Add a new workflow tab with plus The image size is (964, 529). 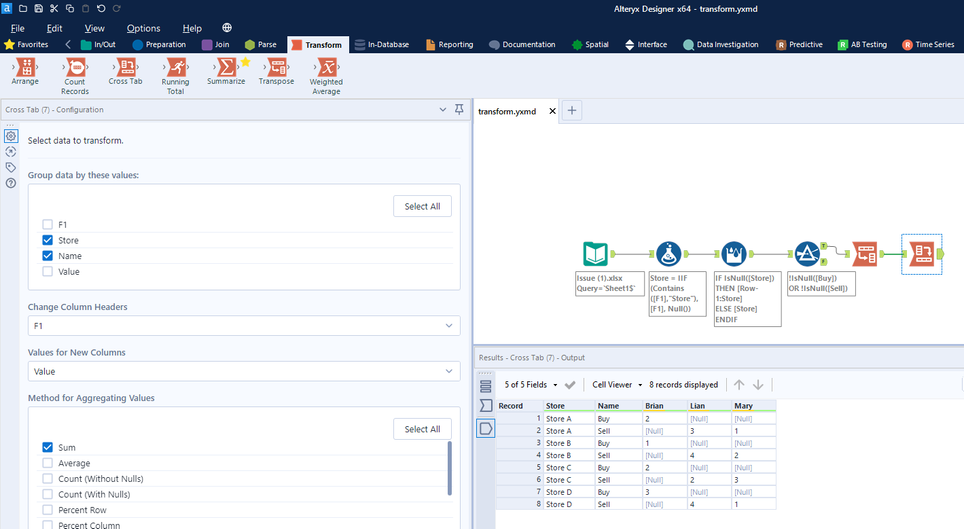(572, 111)
